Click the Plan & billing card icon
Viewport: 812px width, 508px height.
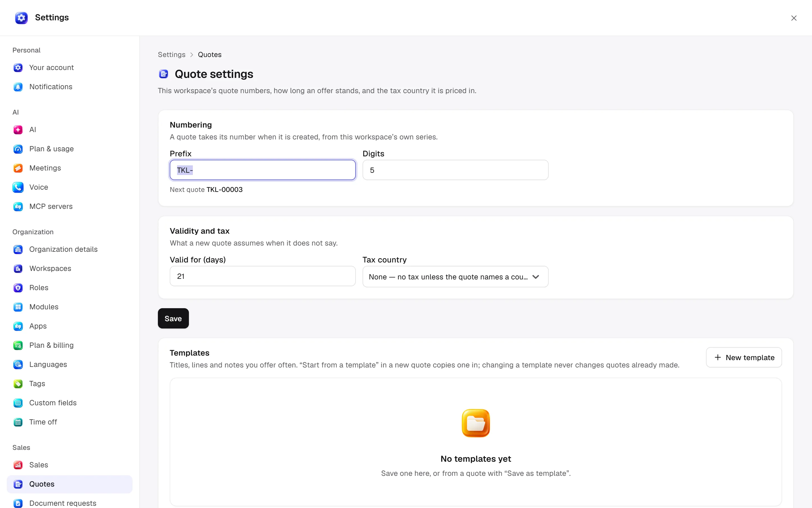18,345
